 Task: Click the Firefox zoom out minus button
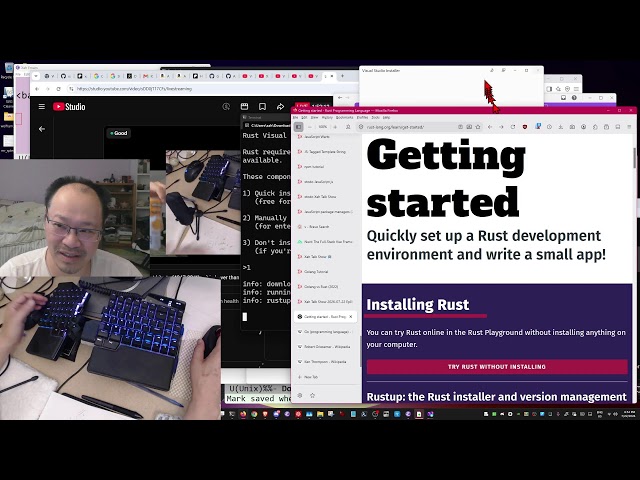point(310,127)
